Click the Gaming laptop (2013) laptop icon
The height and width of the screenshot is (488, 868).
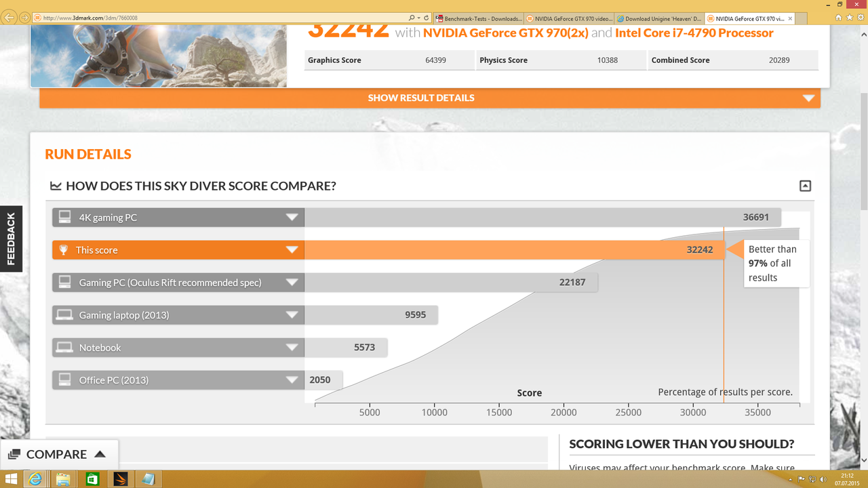pyautogui.click(x=64, y=315)
